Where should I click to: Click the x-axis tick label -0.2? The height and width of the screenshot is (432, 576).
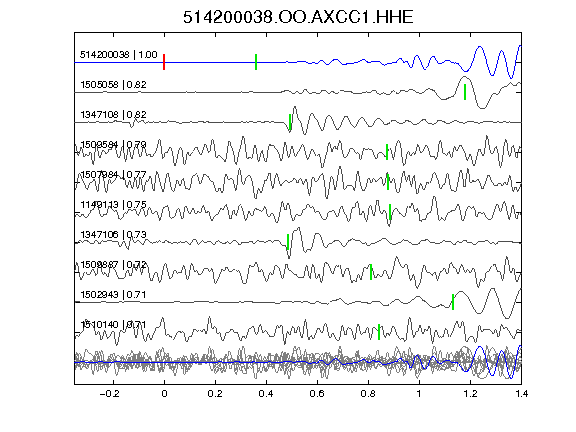click(109, 394)
